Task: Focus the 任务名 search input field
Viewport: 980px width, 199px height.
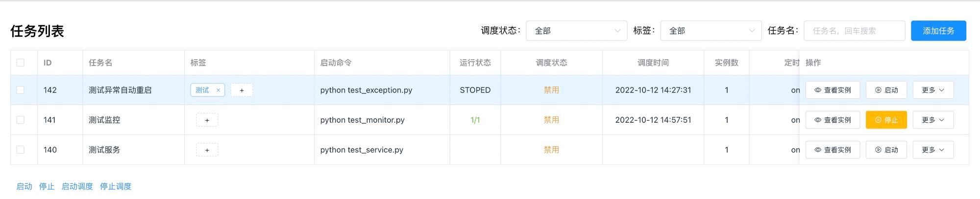Action: point(854,30)
